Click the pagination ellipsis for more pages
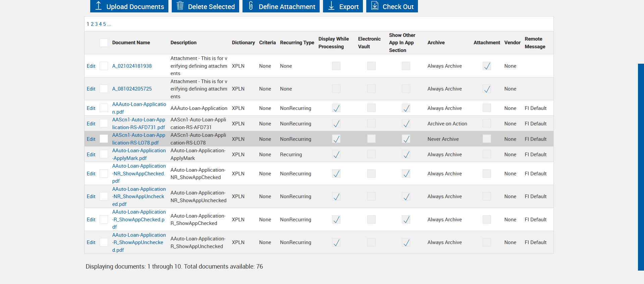Viewport: 644px width, 284px height. point(109,24)
